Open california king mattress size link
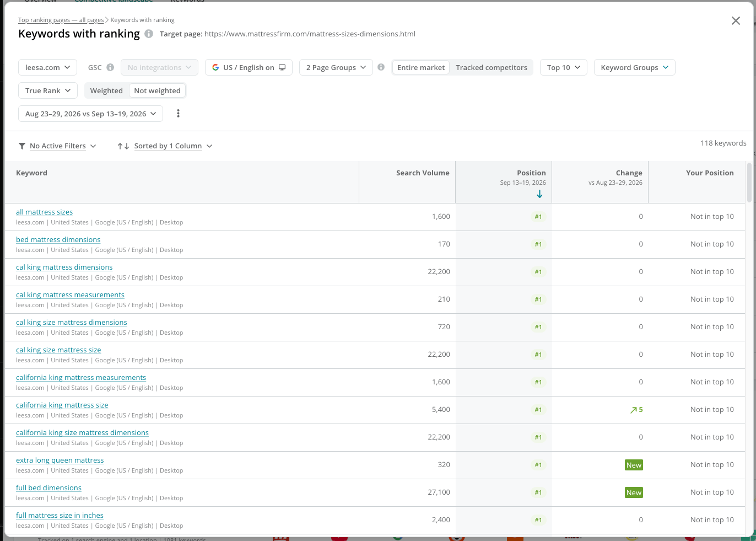Image resolution: width=756 pixels, height=541 pixels. (x=62, y=405)
